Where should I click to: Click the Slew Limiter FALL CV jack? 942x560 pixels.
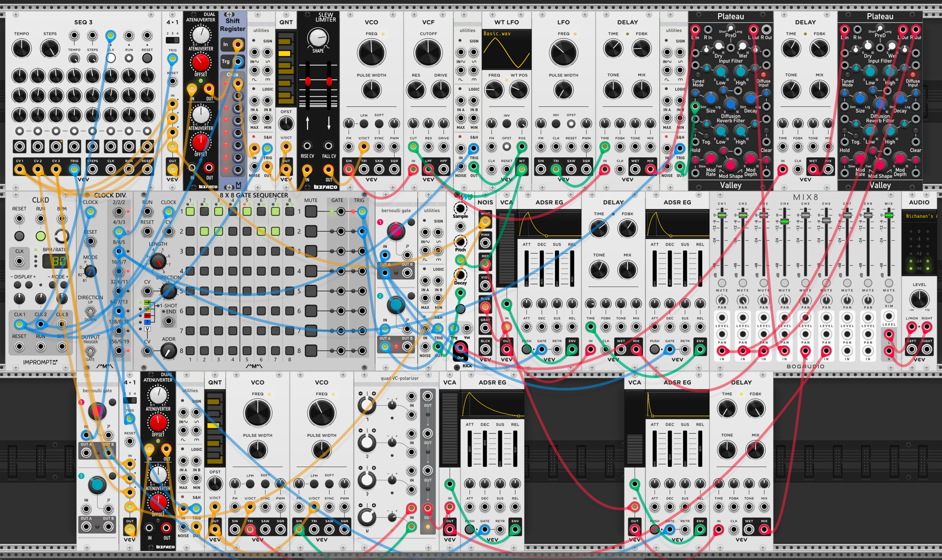coord(329,146)
